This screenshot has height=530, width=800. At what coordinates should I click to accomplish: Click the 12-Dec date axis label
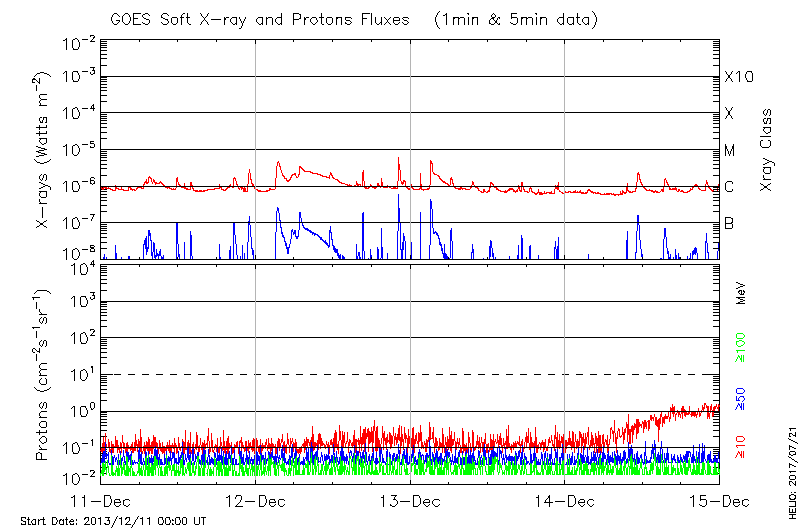click(x=256, y=500)
